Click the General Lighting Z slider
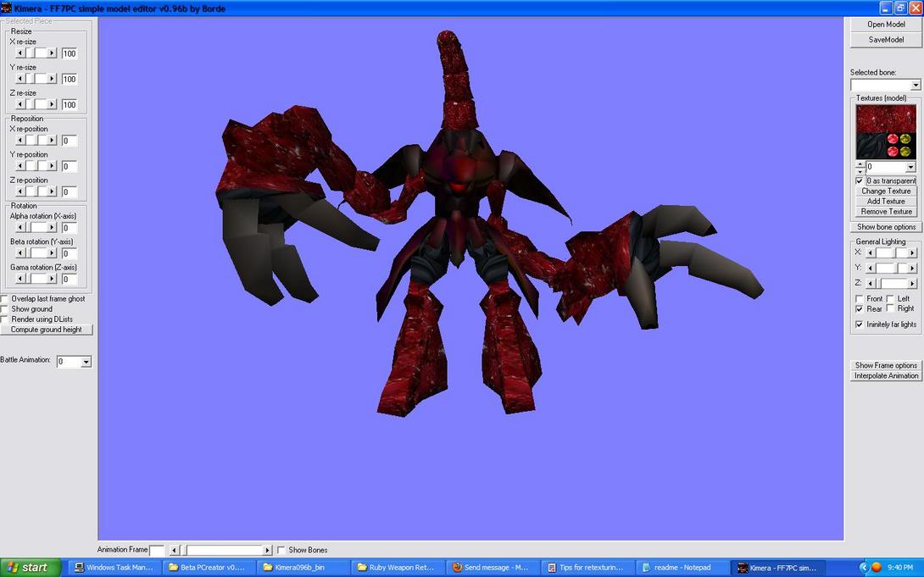The image size is (924, 577). click(891, 284)
